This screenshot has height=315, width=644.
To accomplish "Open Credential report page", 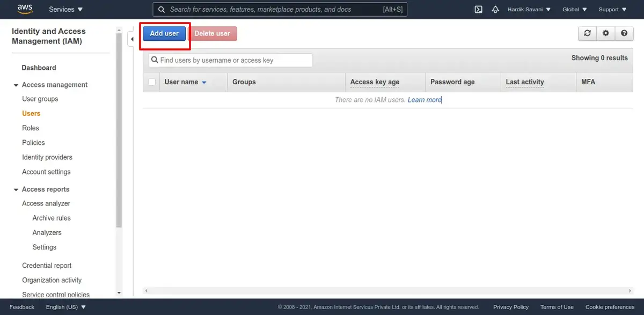I will coord(47,266).
